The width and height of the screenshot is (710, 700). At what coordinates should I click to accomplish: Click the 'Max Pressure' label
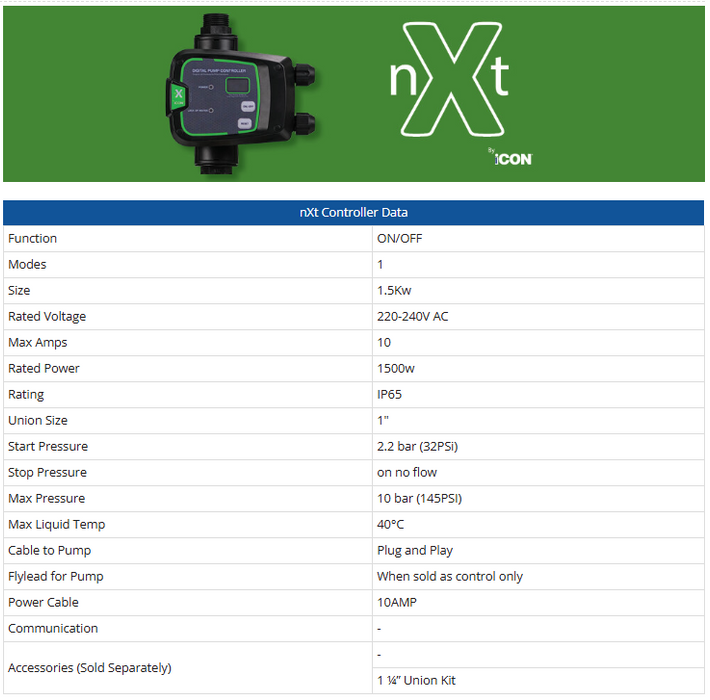pos(47,499)
